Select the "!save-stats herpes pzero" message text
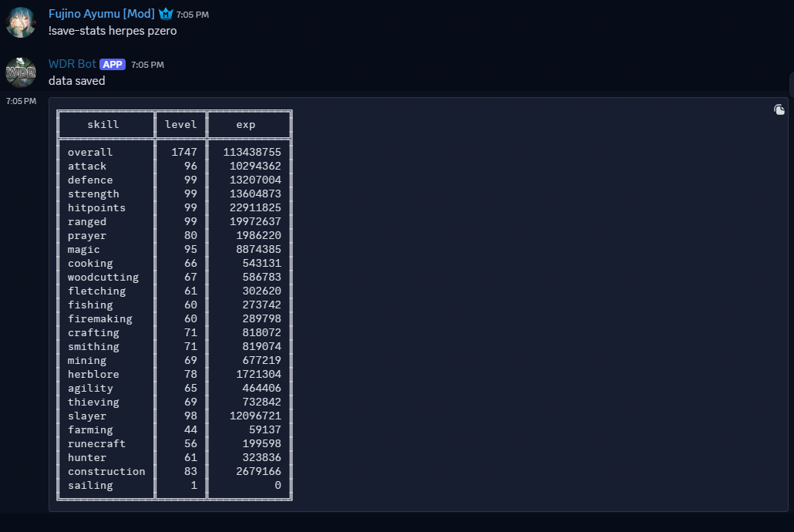The width and height of the screenshot is (794, 532). (x=113, y=30)
